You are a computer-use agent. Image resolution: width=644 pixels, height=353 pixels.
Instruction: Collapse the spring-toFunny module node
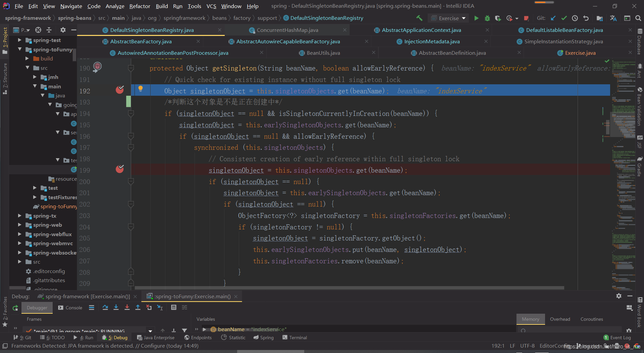tap(20, 49)
